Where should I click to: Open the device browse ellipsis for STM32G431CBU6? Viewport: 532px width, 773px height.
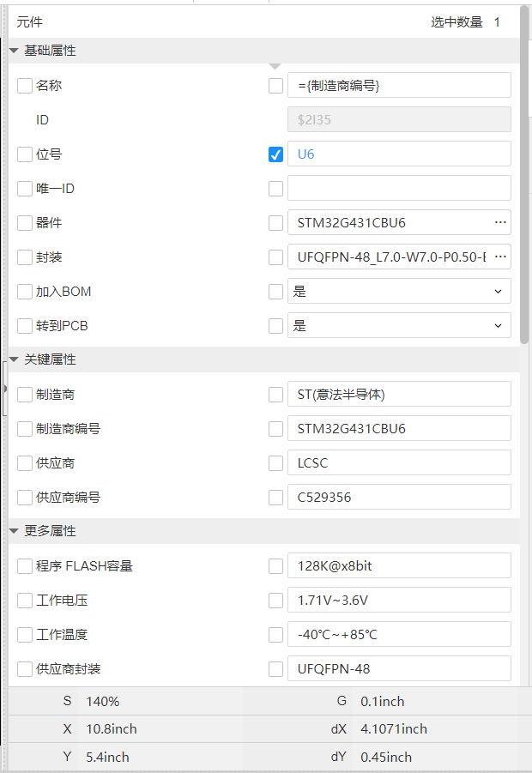[500, 223]
